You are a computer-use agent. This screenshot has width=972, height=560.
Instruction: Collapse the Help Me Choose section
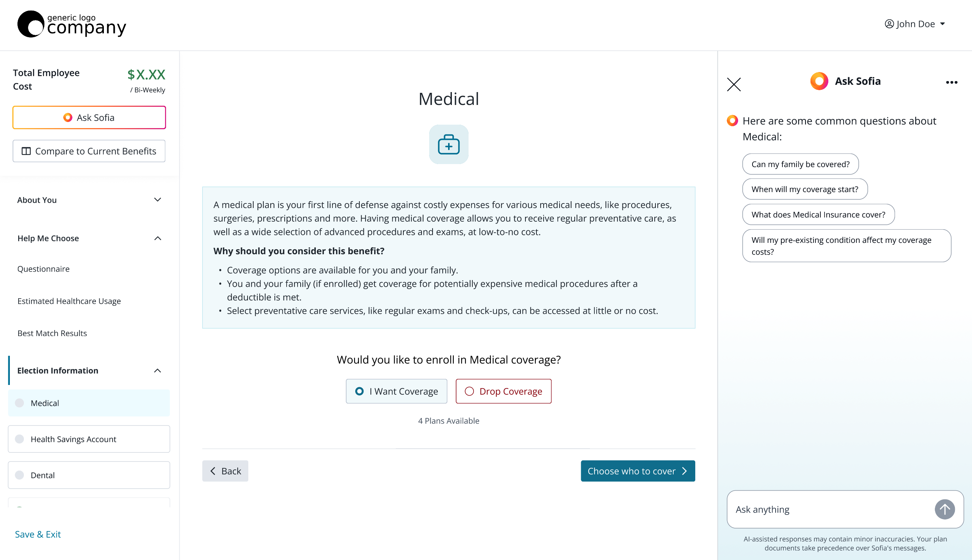pos(157,238)
